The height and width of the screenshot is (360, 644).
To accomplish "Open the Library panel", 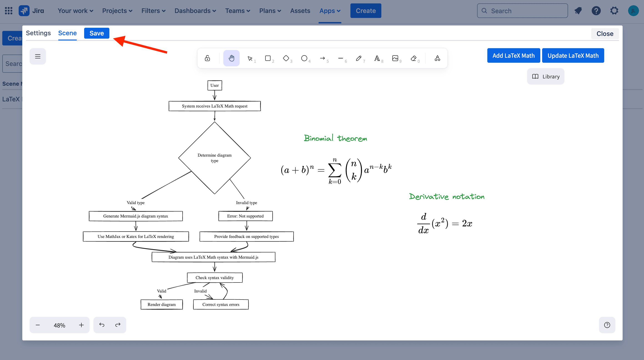I will coord(546,76).
